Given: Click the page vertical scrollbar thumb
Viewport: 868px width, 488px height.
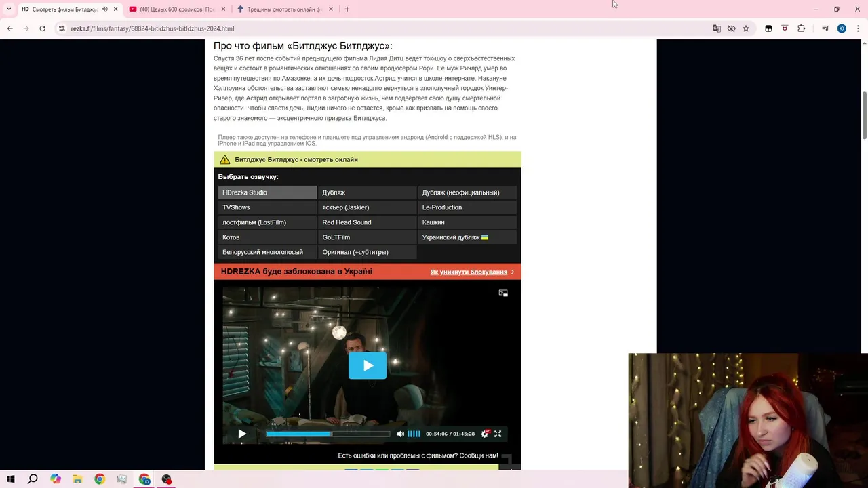Looking at the screenshot, I should click(x=865, y=115).
